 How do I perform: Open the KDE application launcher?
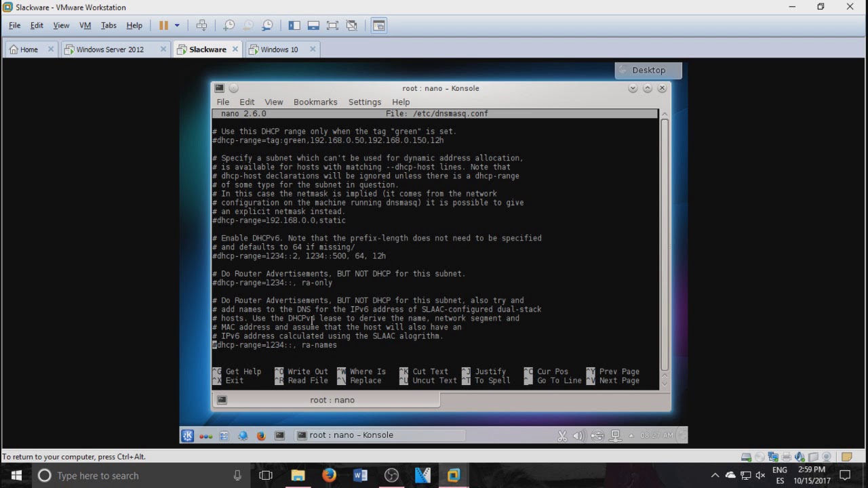coord(188,435)
